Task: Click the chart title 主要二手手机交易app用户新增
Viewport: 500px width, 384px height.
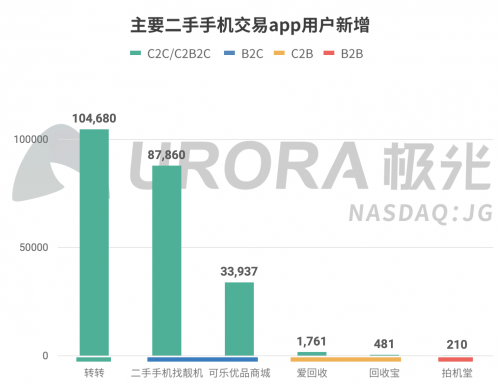Action: point(250,25)
